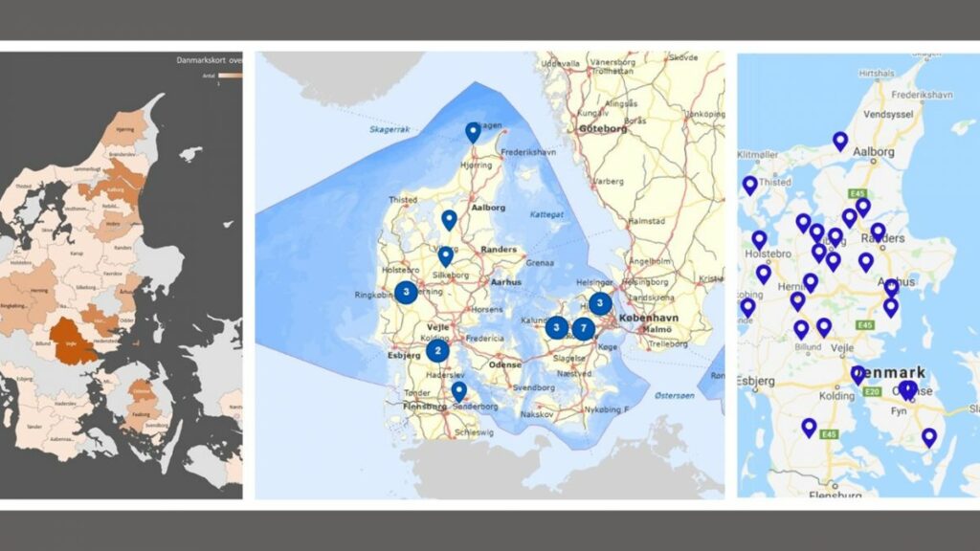Click the pin above Billund on right map
Image resolution: width=980 pixels, height=551 pixels.
click(x=801, y=329)
